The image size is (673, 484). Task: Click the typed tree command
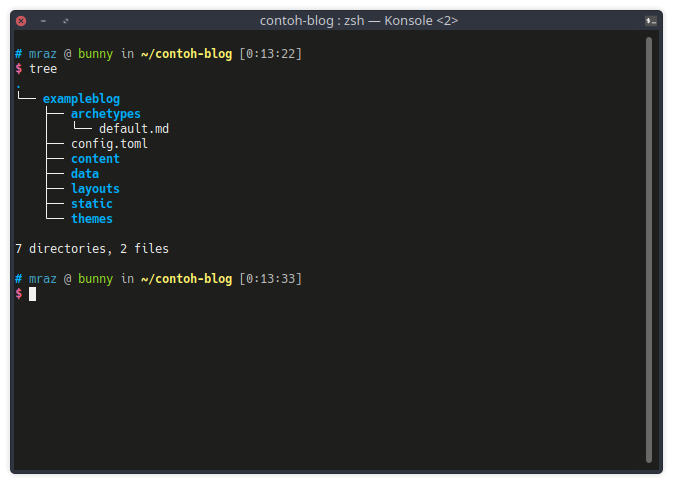[43, 69]
